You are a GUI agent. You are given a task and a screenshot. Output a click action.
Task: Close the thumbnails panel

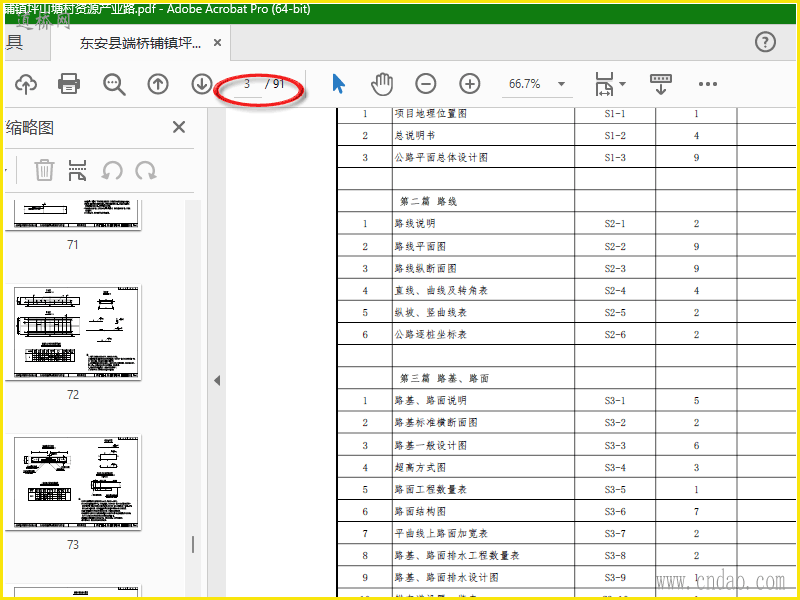pyautogui.click(x=179, y=127)
